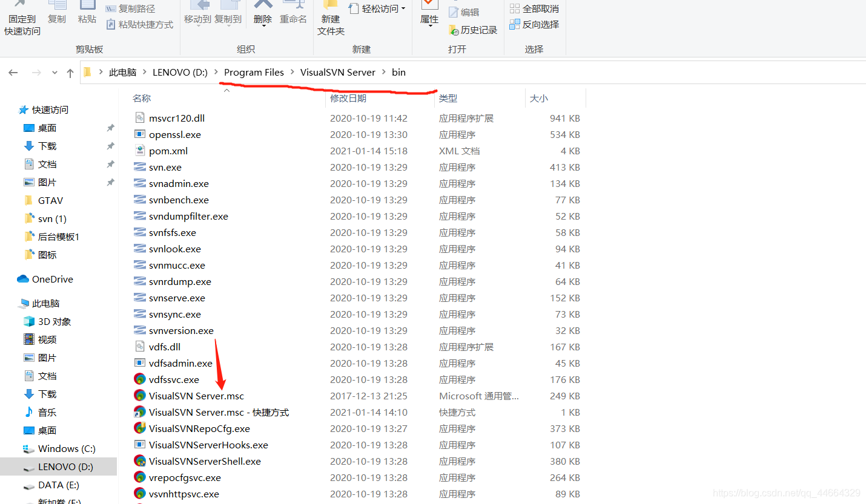Click the 快速访问 star icon
The height and width of the screenshot is (504, 866).
[23, 110]
